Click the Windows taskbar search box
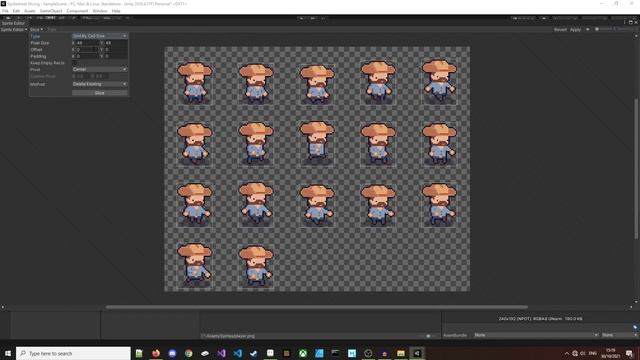This screenshot has height=360, width=640. pos(73,353)
